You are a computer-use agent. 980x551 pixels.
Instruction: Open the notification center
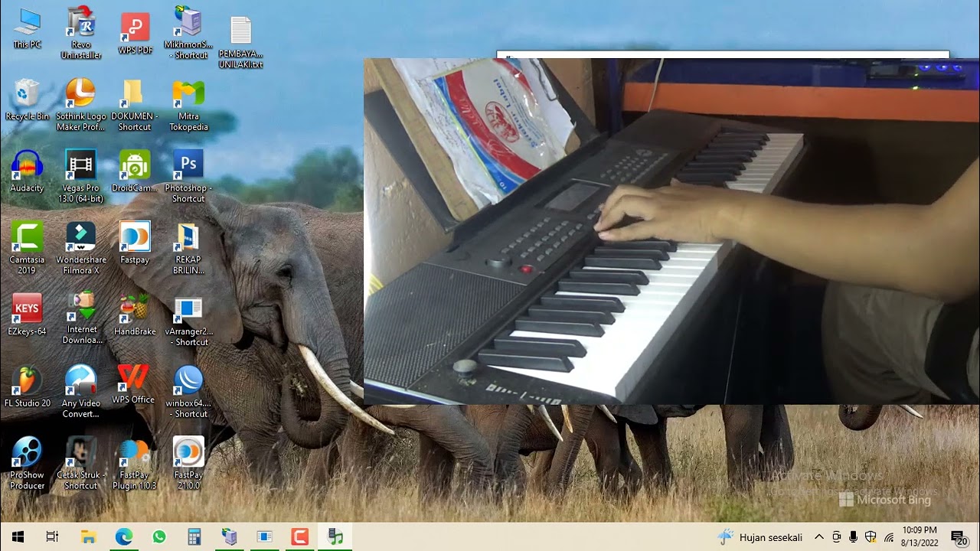click(x=958, y=537)
